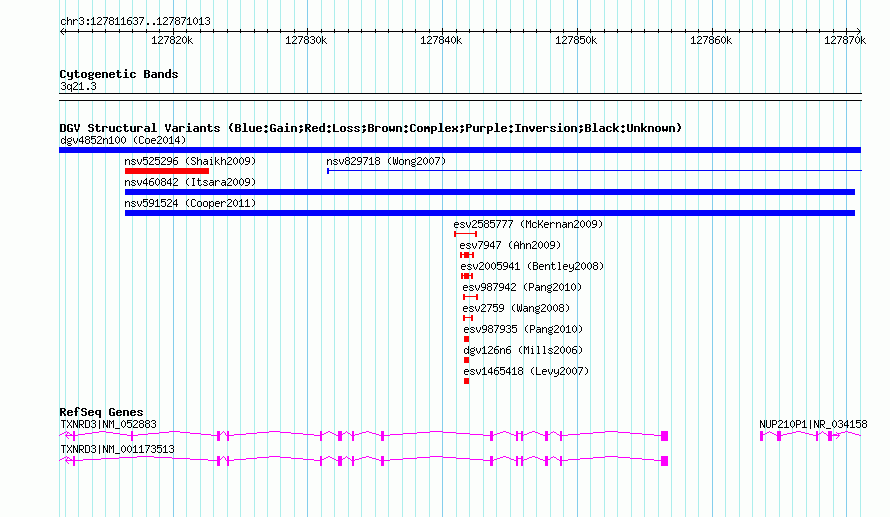Click the 127850k ruler label
The height and width of the screenshot is (517, 890).
pos(576,40)
